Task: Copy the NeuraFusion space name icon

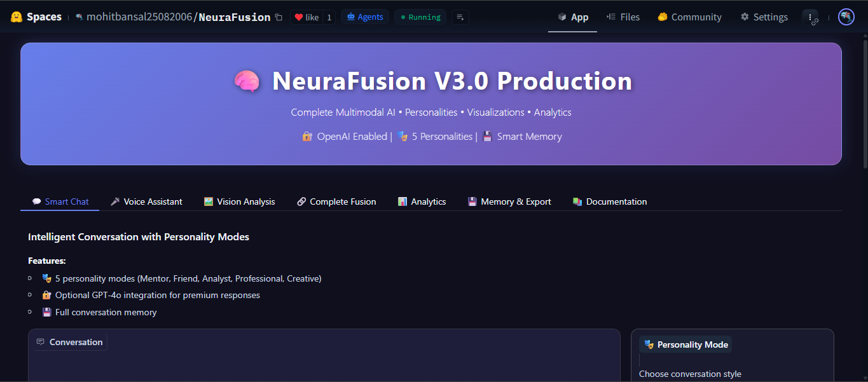Action: pyautogui.click(x=279, y=17)
